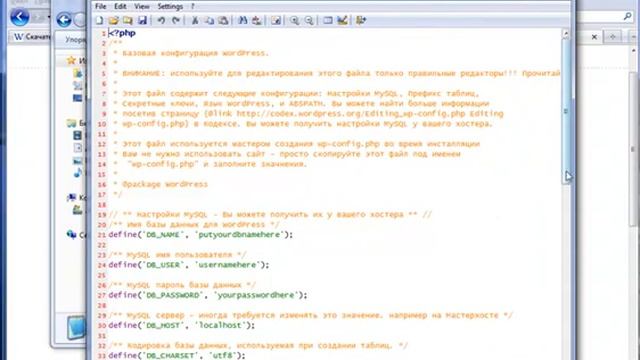
Task: Click the editor scrollbar up arrow
Action: coord(566,35)
